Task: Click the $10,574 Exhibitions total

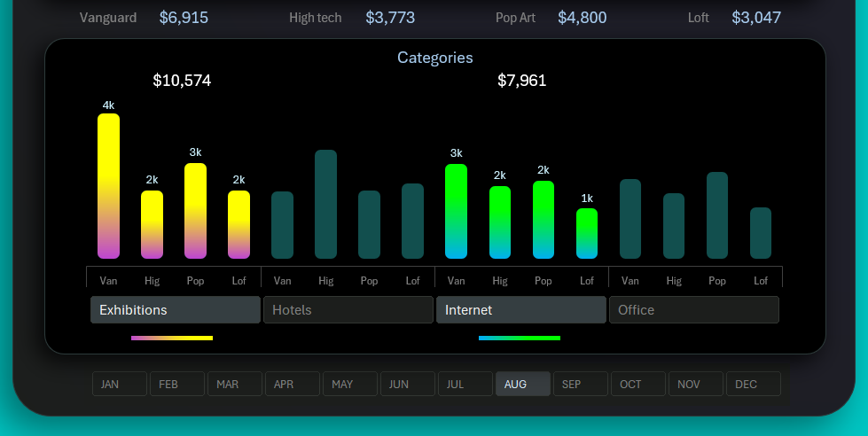Action: tap(182, 81)
